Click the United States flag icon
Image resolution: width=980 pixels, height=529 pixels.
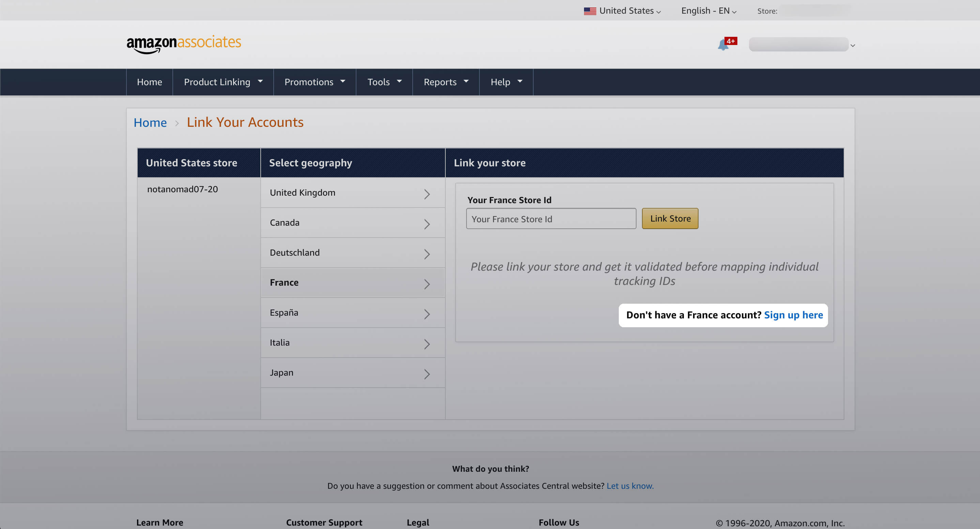tap(590, 11)
